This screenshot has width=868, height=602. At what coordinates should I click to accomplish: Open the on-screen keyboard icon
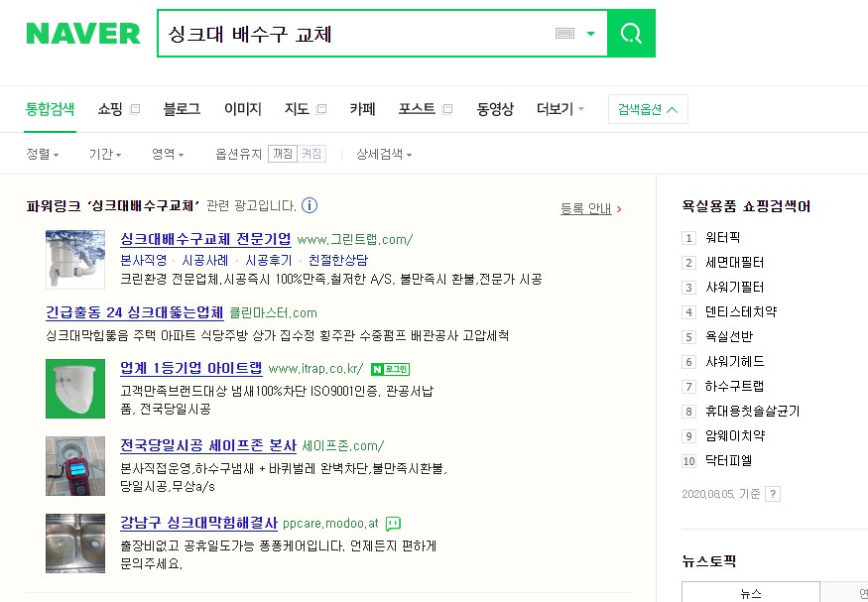point(564,34)
